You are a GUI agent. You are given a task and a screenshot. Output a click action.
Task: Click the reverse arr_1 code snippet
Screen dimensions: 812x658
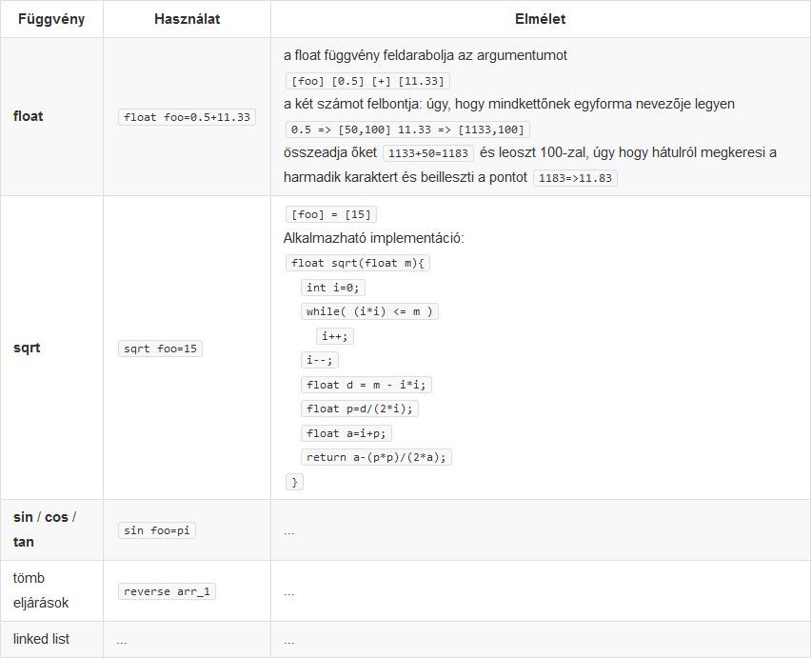click(167, 591)
